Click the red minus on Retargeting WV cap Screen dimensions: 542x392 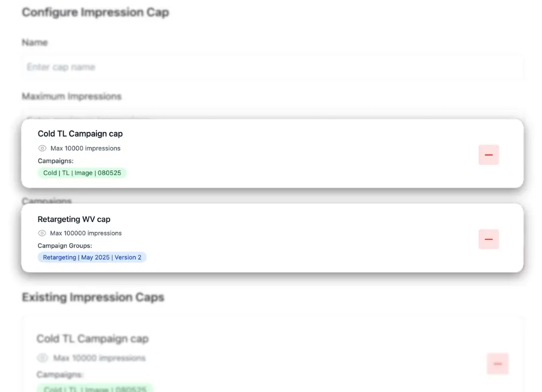pyautogui.click(x=489, y=239)
